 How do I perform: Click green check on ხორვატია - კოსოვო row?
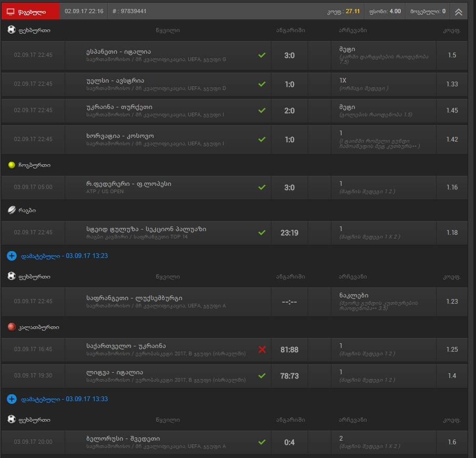click(x=262, y=139)
